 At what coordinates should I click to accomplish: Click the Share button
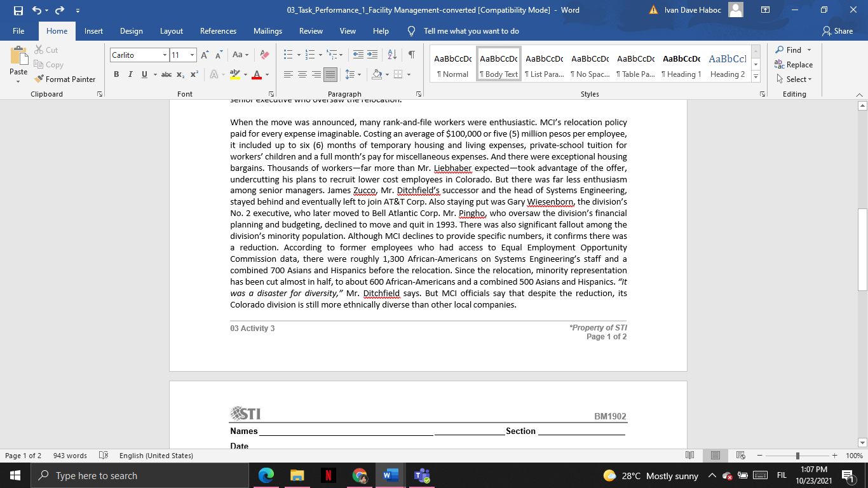[x=837, y=31]
